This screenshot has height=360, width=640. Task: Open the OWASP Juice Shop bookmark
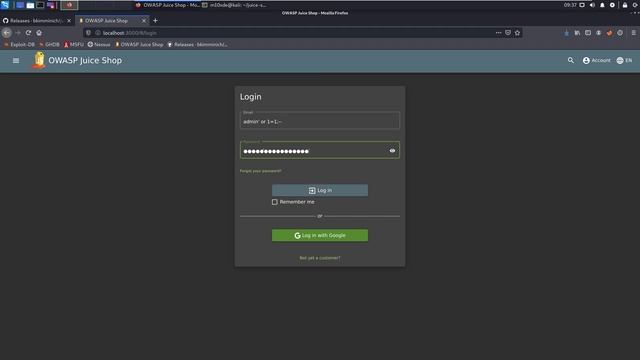click(139, 44)
